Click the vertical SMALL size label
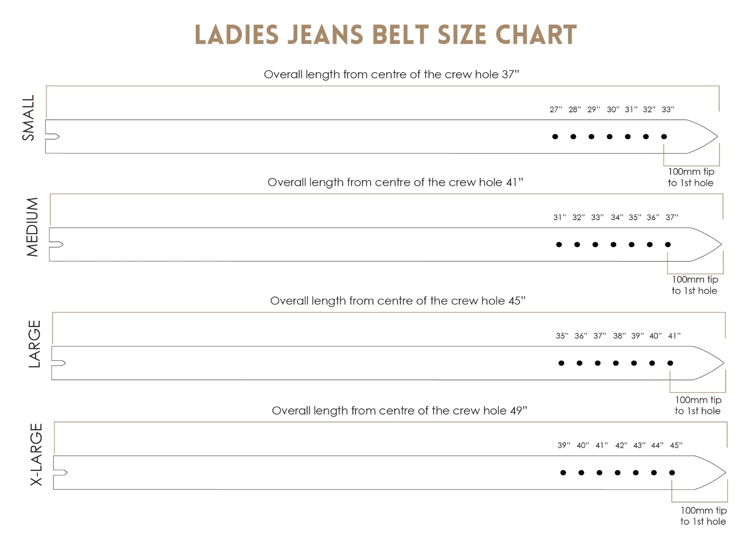This screenshot has height=535, width=756. click(29, 118)
